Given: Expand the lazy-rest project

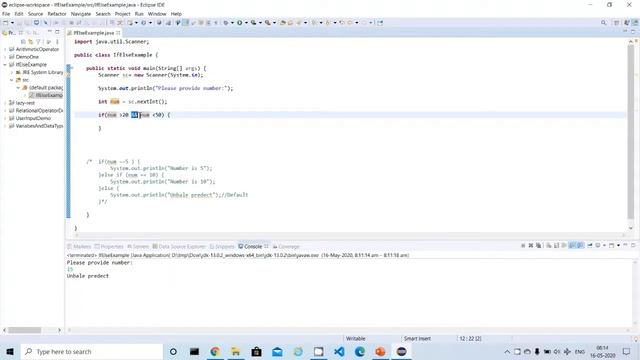Looking at the screenshot, I should pos(5,103).
